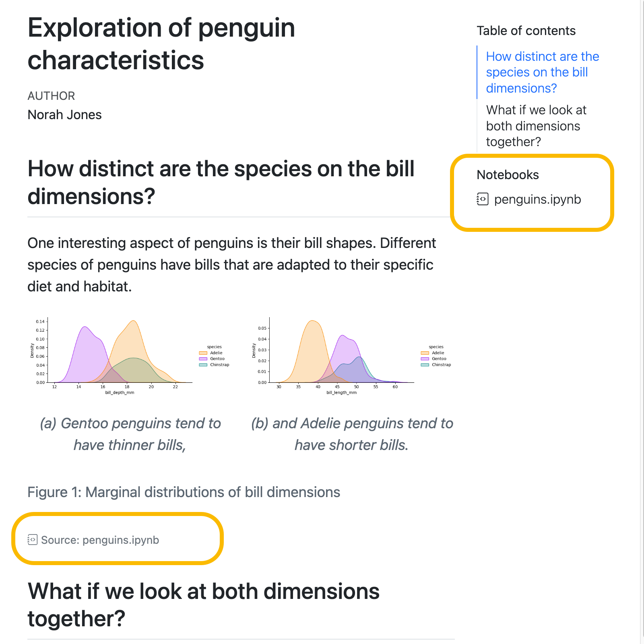The height and width of the screenshot is (644, 644).
Task: Click heading What if we look at both dimensions
Action: click(x=203, y=603)
